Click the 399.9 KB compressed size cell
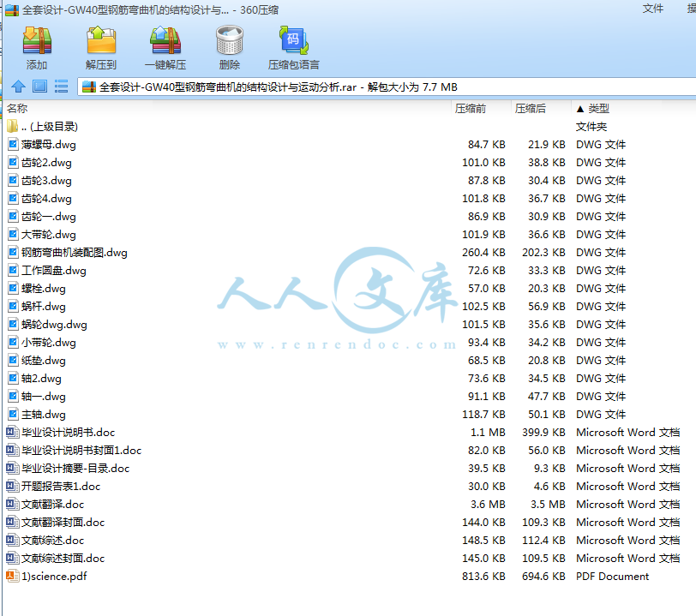The width and height of the screenshot is (696, 616). point(543,433)
